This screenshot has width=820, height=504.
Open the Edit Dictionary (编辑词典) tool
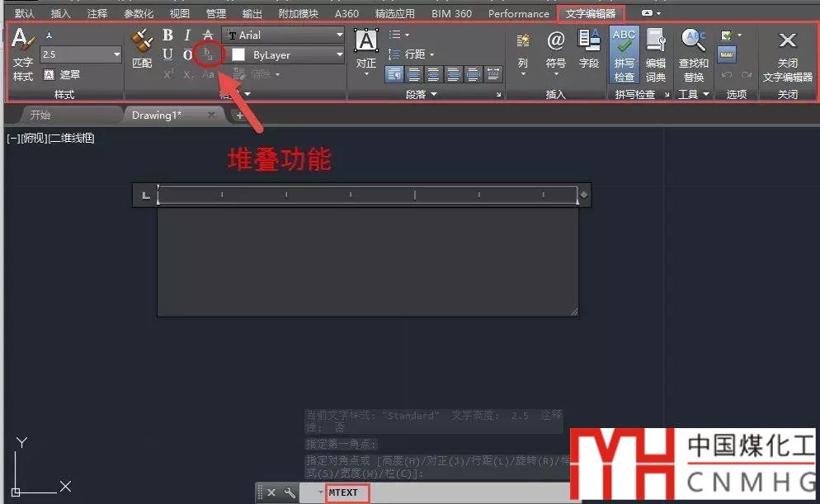point(656,54)
